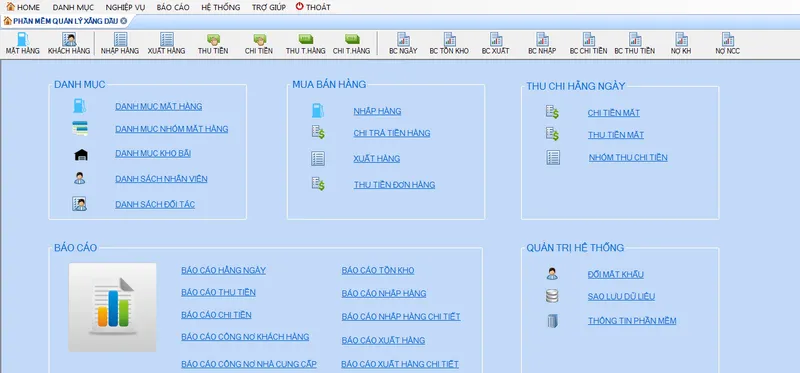Open the BÁO CÁO menu
This screenshot has width=800, height=373.
pyautogui.click(x=173, y=7)
